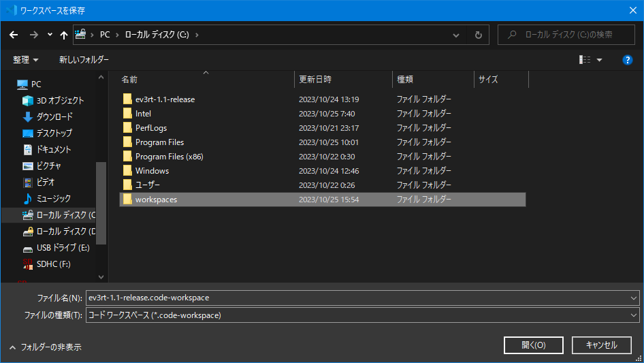Select ローカル ディスク (D:) in the sidebar
The width and height of the screenshot is (644, 363).
tap(59, 232)
